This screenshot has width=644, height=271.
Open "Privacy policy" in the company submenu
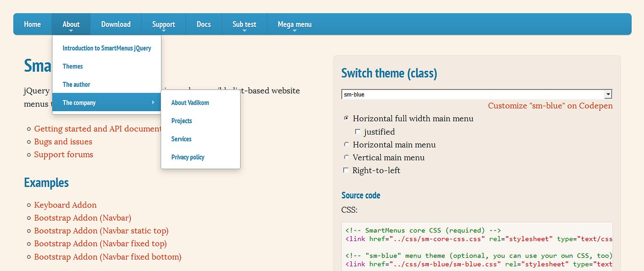click(188, 157)
